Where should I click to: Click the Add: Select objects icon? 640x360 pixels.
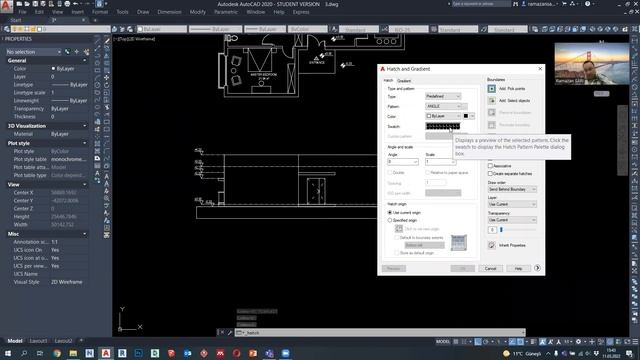click(x=492, y=100)
